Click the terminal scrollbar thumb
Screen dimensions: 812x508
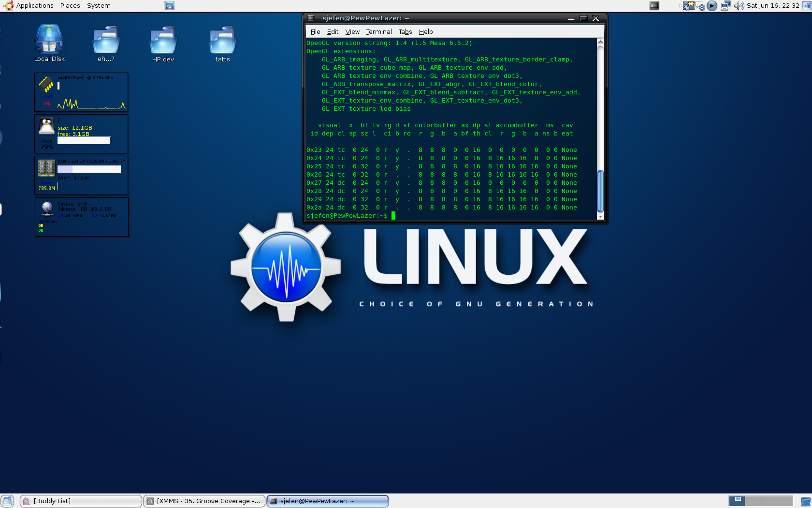tap(600, 191)
